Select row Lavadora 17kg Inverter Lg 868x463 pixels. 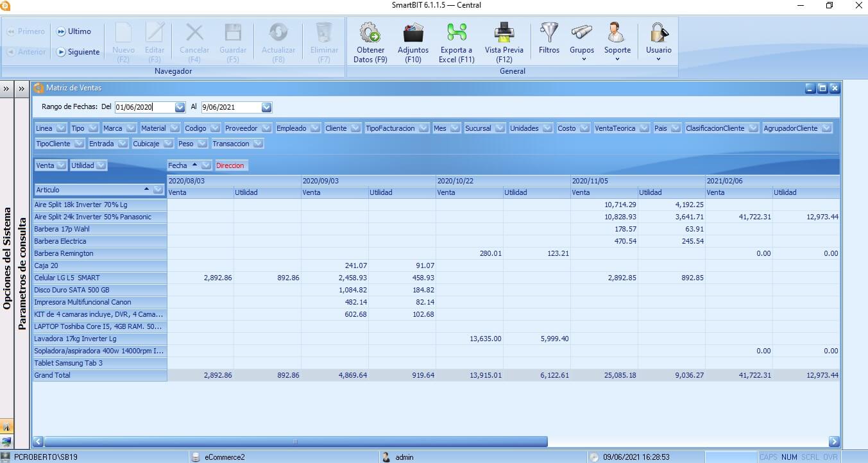point(100,339)
